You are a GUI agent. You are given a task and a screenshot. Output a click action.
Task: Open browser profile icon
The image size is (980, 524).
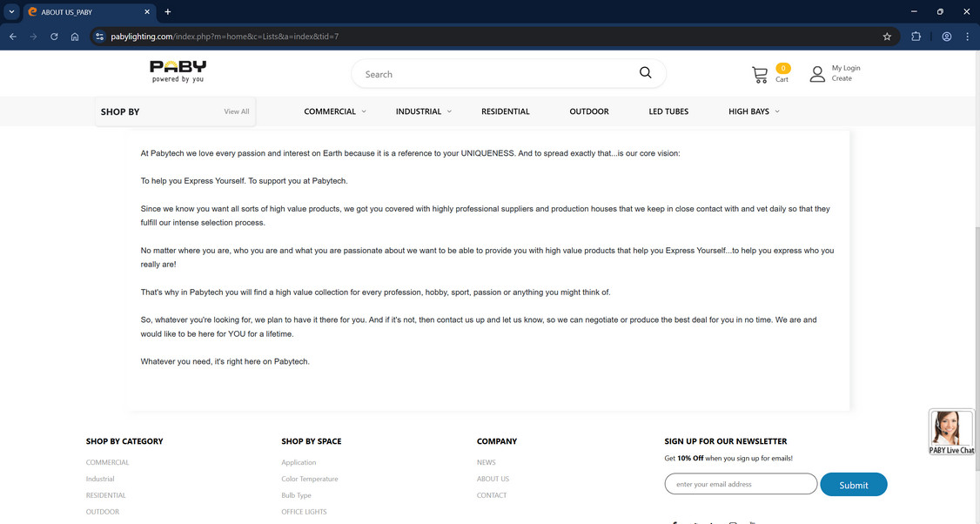coord(947,37)
